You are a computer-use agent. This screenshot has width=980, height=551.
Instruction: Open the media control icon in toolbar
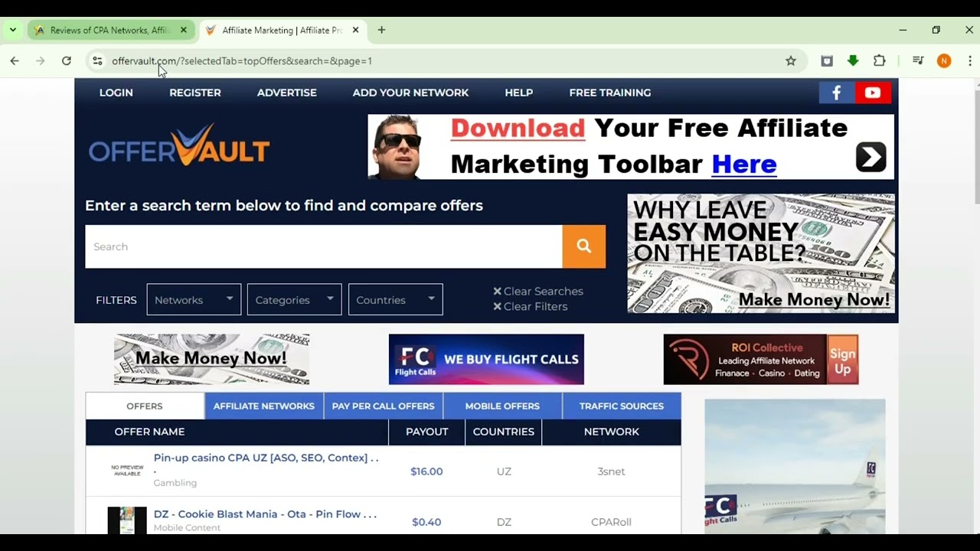918,61
